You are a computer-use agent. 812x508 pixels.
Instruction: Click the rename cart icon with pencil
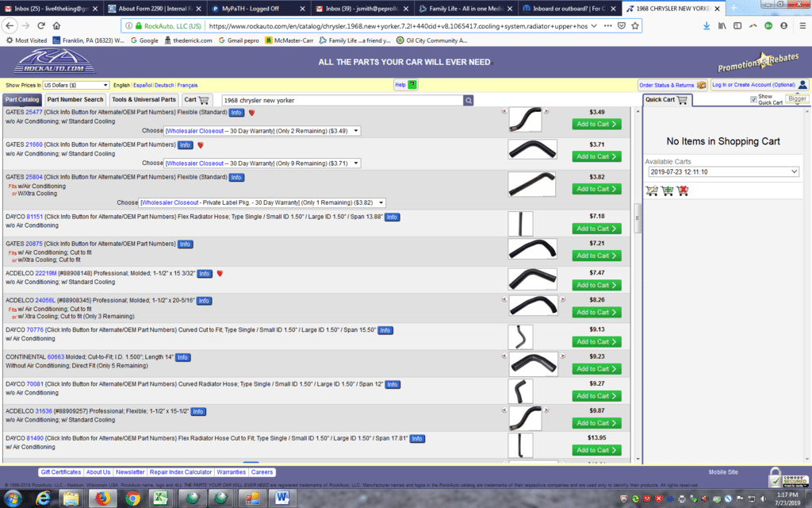coord(652,190)
